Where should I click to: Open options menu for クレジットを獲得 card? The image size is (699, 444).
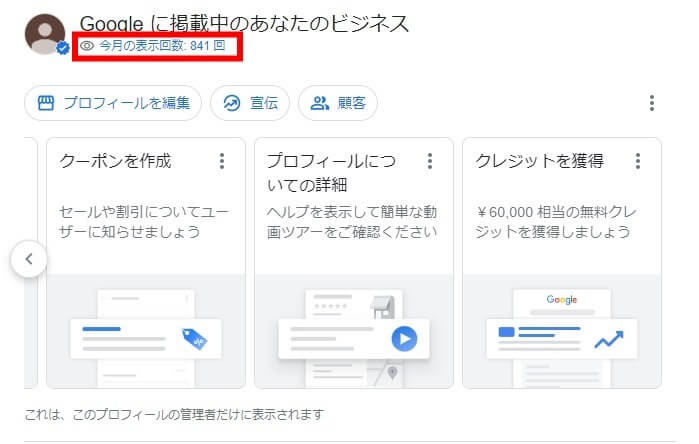point(638,161)
